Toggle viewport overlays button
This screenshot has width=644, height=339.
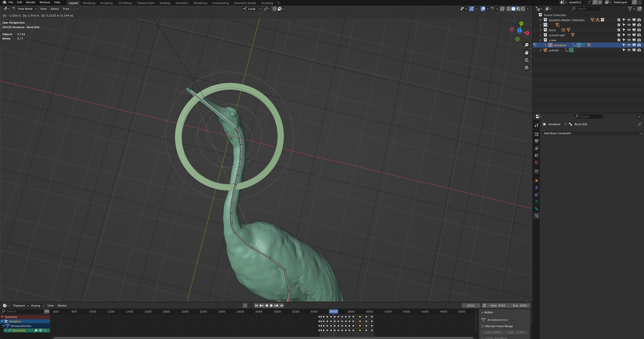click(x=483, y=9)
